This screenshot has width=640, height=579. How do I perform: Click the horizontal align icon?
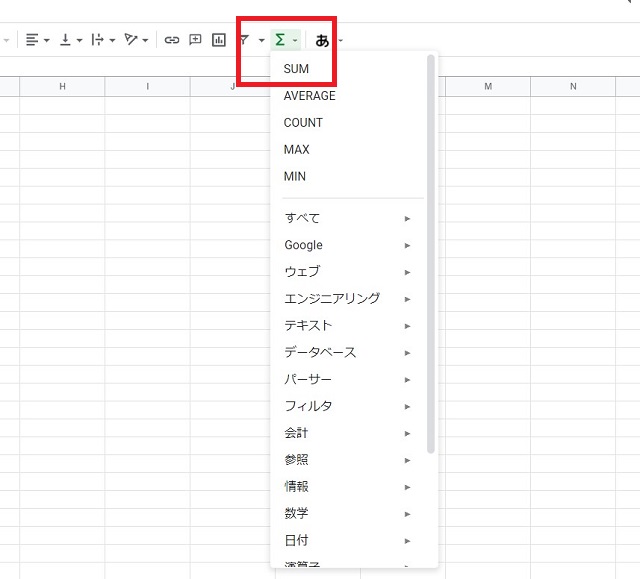(32, 40)
